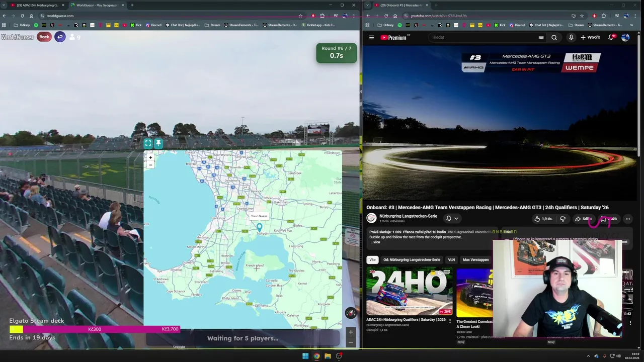Click the ADAC 24h Nürburgring Qualifiers title

tap(406, 320)
